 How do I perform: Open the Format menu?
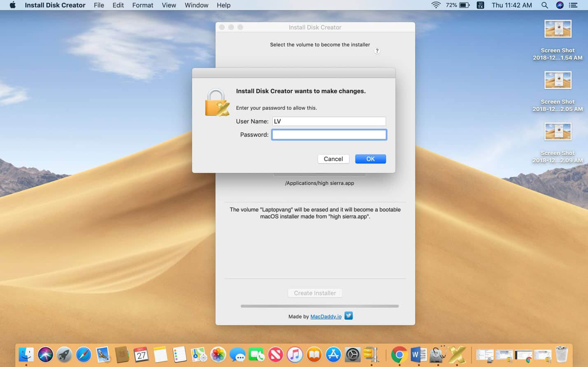142,5
